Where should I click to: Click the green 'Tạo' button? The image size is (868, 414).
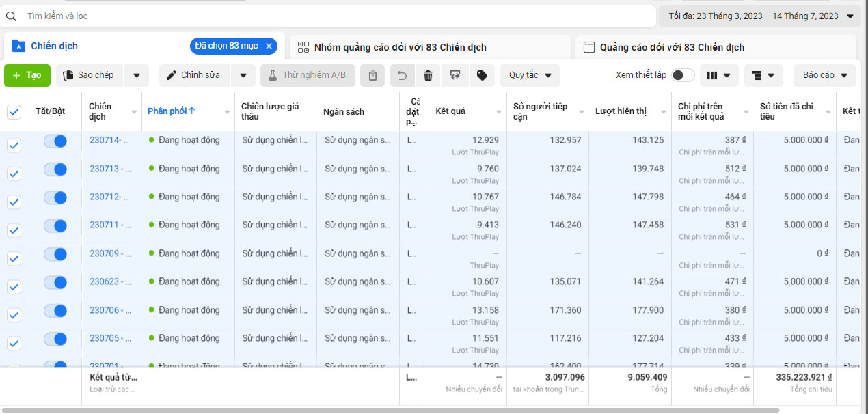[x=27, y=75]
